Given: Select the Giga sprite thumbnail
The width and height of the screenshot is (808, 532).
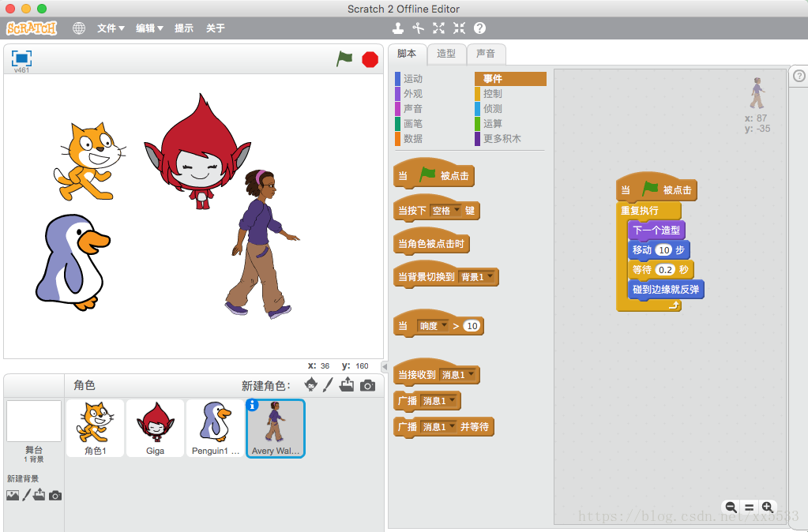Looking at the screenshot, I should (155, 428).
